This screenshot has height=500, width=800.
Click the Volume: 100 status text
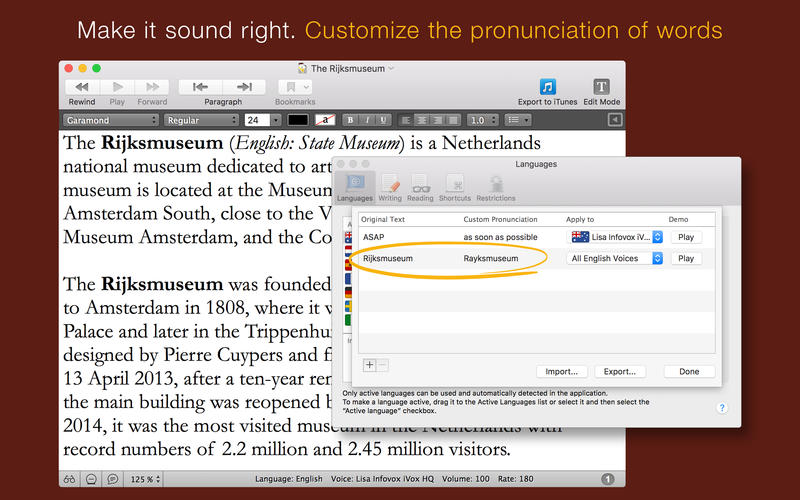click(x=465, y=479)
